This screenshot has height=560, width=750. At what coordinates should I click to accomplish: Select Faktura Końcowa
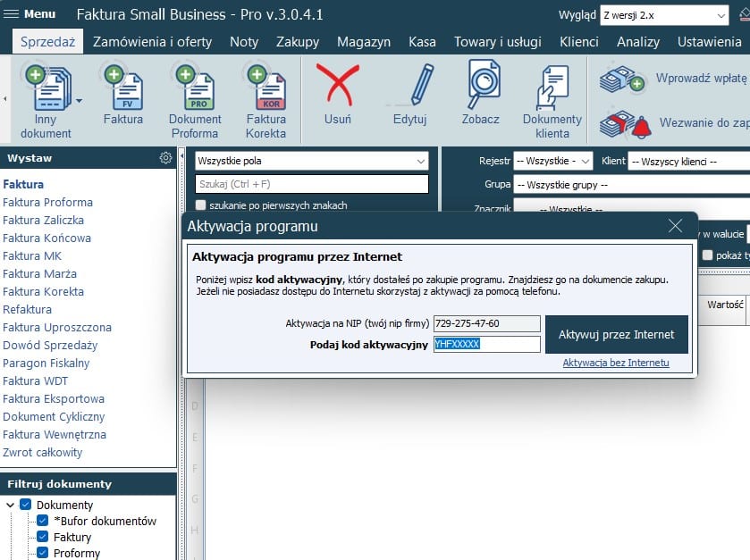tap(46, 238)
